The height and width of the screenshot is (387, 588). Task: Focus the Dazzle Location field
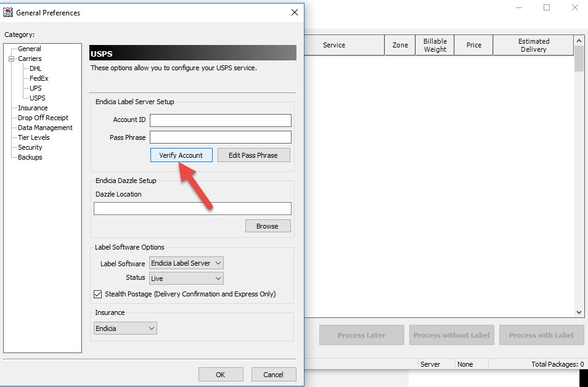coord(192,208)
